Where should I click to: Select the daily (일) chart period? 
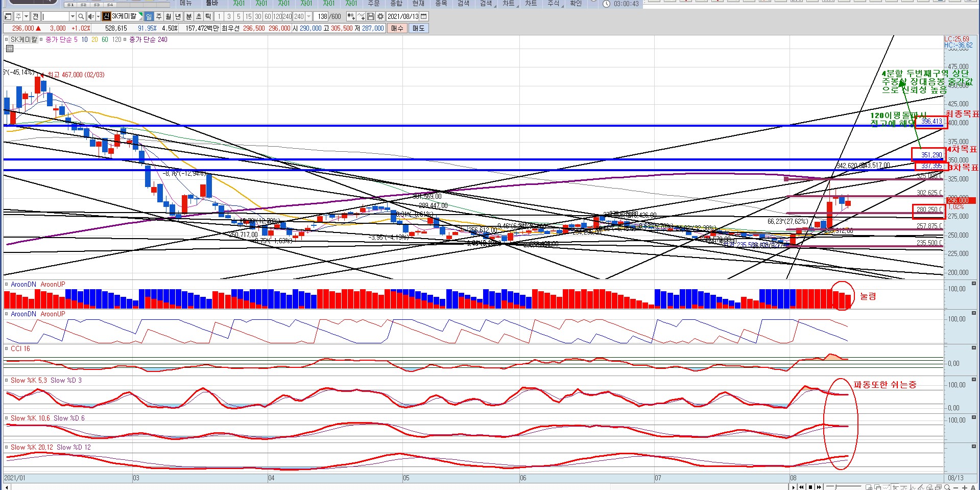(x=149, y=16)
